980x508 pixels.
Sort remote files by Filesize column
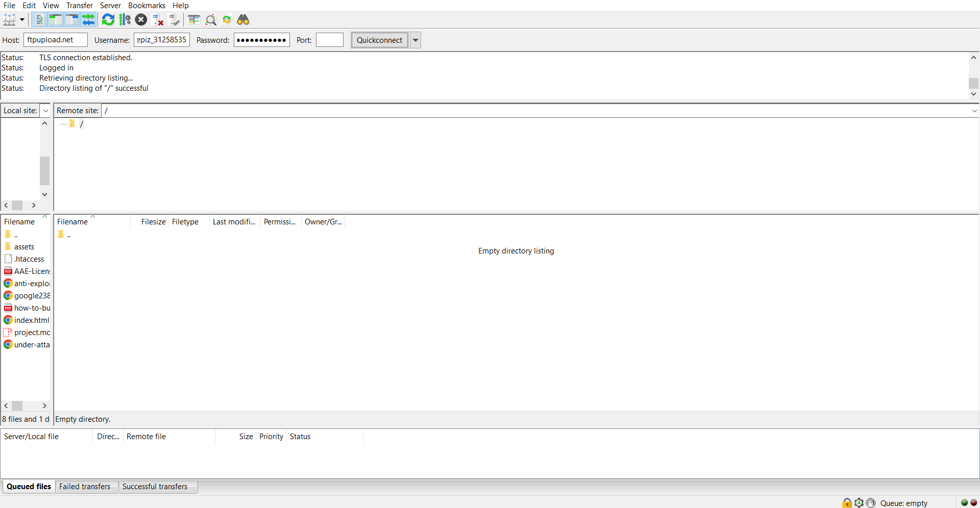point(153,222)
